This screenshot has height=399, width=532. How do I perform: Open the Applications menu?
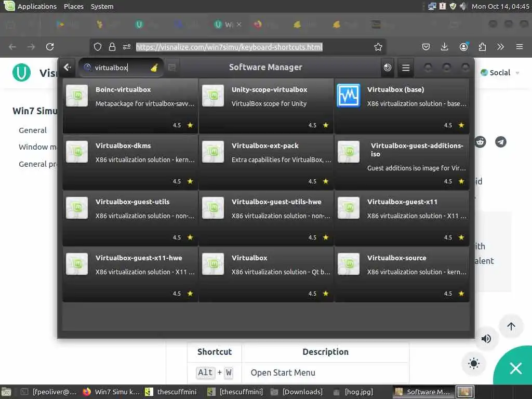(37, 6)
